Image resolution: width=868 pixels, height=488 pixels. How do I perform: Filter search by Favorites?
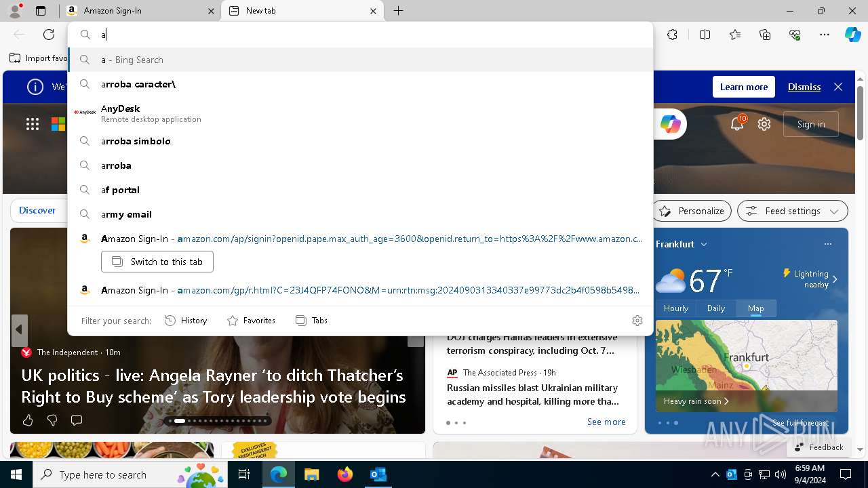[x=251, y=321]
